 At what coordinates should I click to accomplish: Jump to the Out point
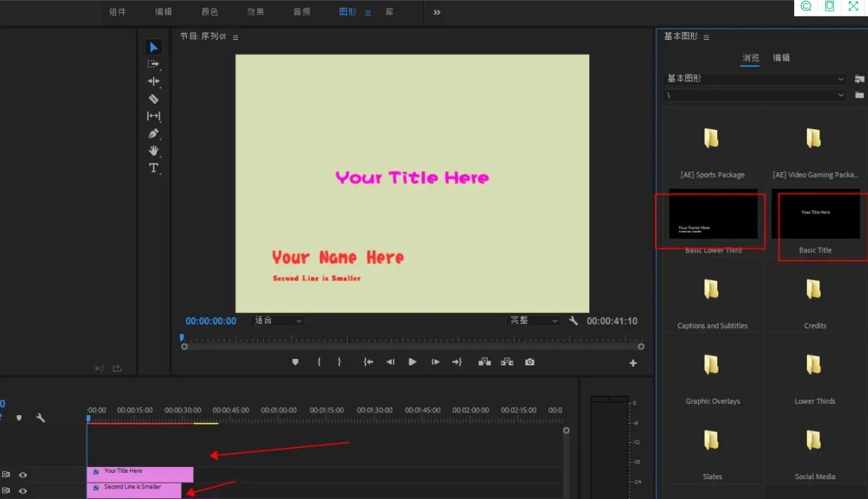(x=457, y=362)
